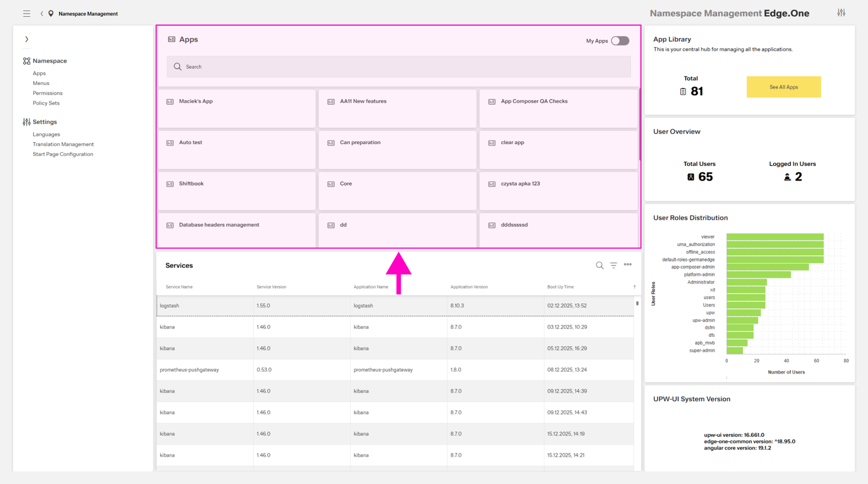Screen dimensions: 868x484
Task: Click the Namespace section icon in sidebar
Action: [x=27, y=61]
